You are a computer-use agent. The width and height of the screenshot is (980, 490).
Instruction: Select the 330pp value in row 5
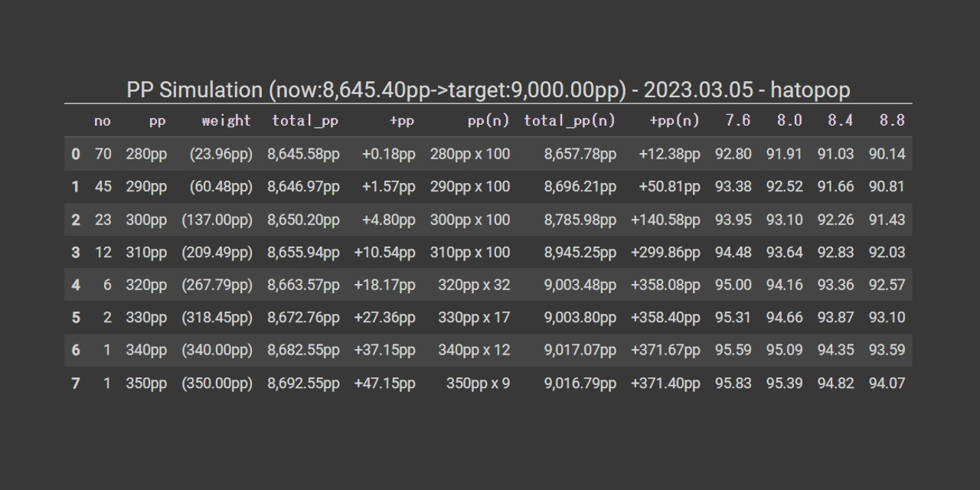[146, 318]
